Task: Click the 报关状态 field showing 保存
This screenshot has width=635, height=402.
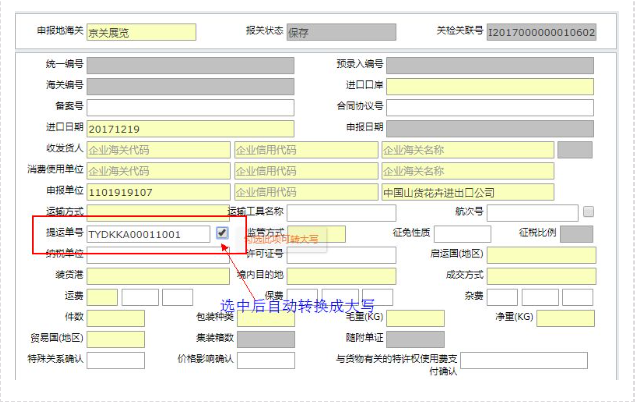Action: pos(341,32)
